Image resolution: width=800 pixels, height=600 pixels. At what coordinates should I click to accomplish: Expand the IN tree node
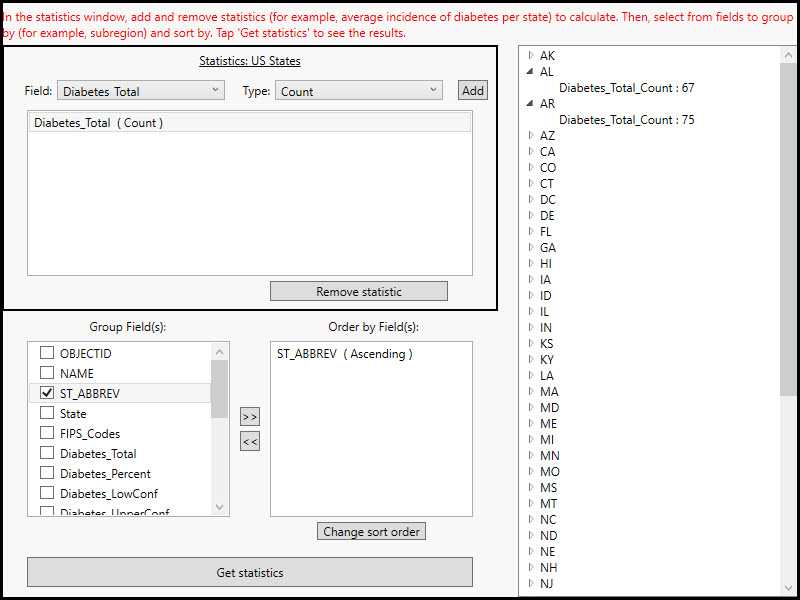coord(531,327)
